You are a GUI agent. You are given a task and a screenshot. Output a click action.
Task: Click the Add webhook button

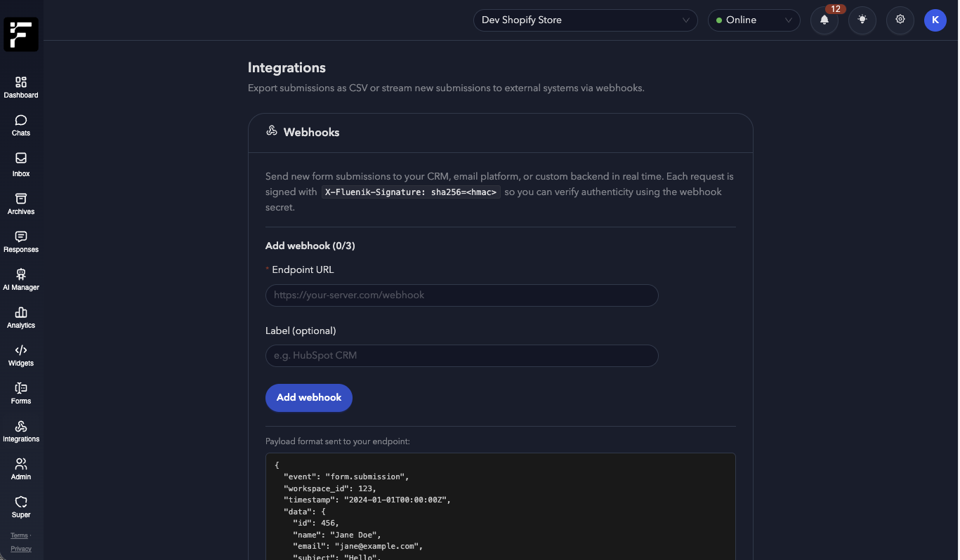pos(309,397)
